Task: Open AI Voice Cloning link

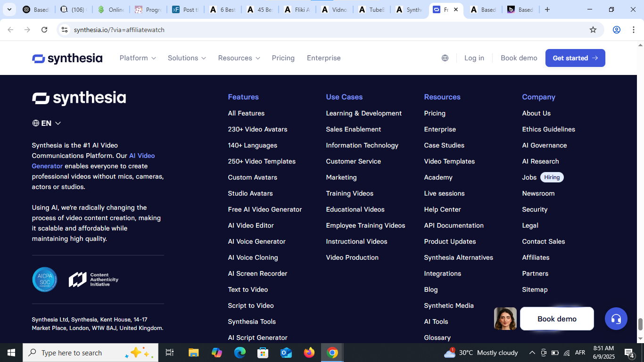Action: point(253,257)
